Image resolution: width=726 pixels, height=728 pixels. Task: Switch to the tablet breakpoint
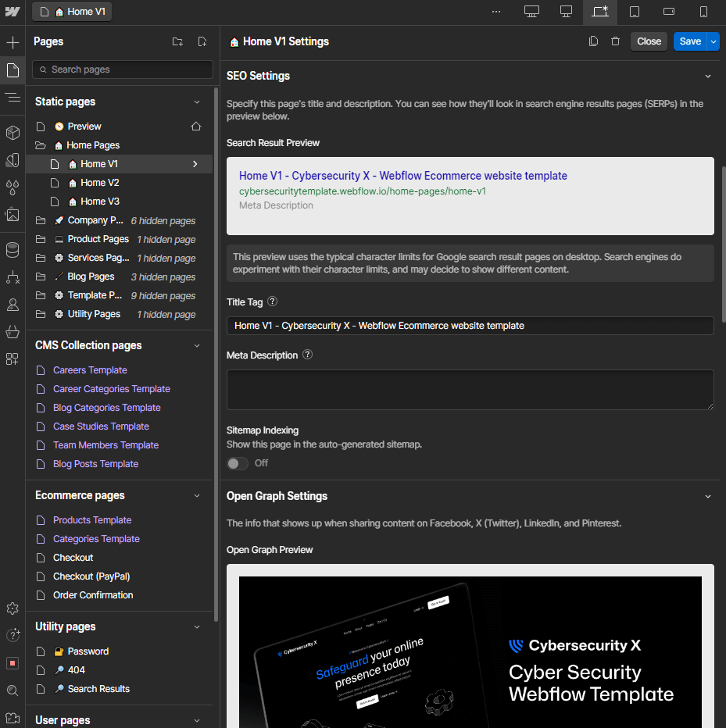pos(635,12)
